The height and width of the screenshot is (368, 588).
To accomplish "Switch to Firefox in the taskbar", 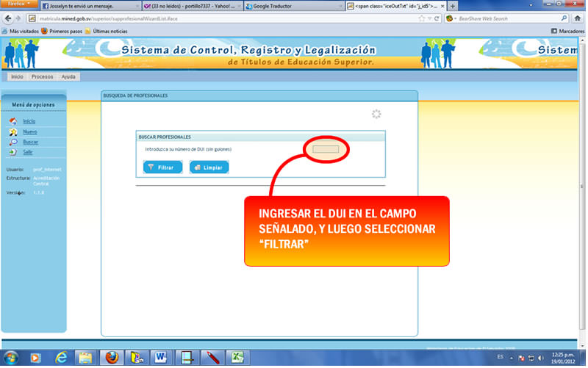I will (x=111, y=358).
